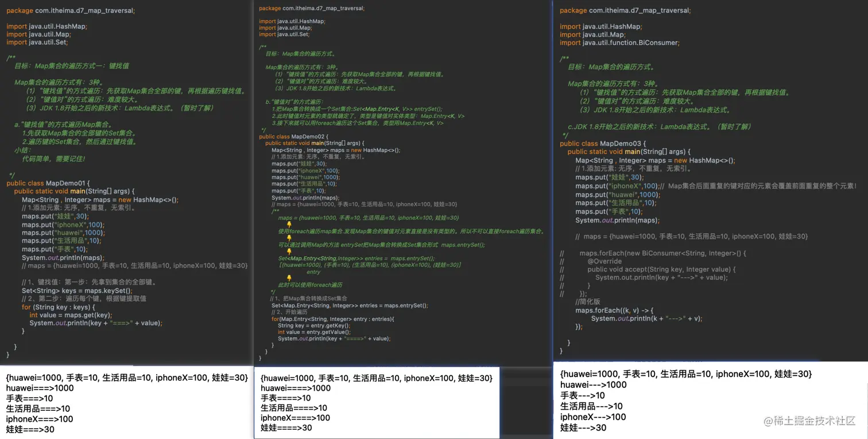Select the "import java.util.function.BiConsumer;" line
This screenshot has height=439, width=868.
tap(619, 43)
